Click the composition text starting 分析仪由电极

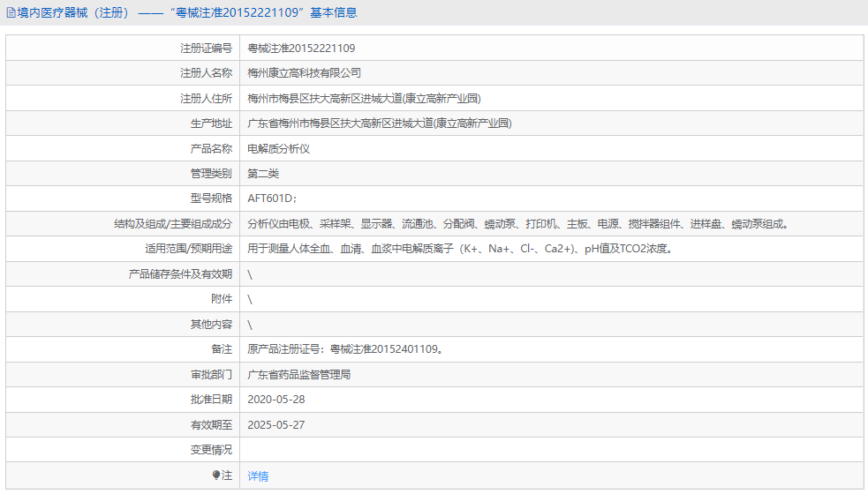pos(517,224)
